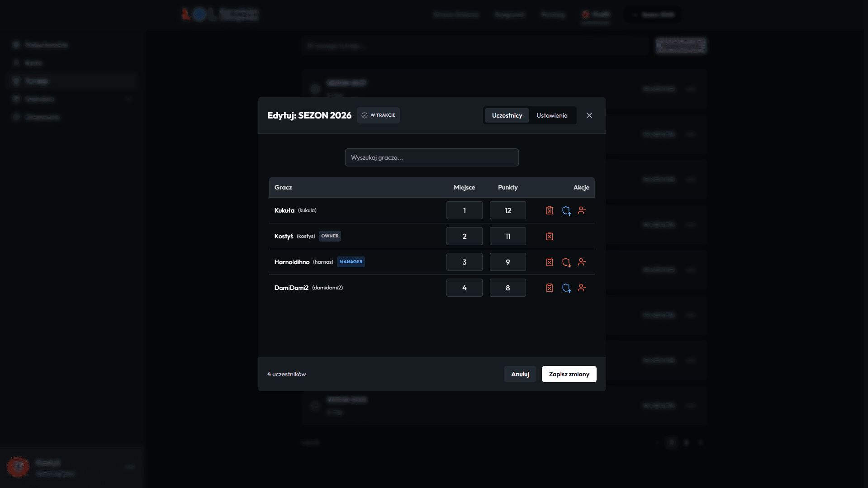Select DamiDami2's Miejsce field
The image size is (868, 488).
tap(465, 288)
